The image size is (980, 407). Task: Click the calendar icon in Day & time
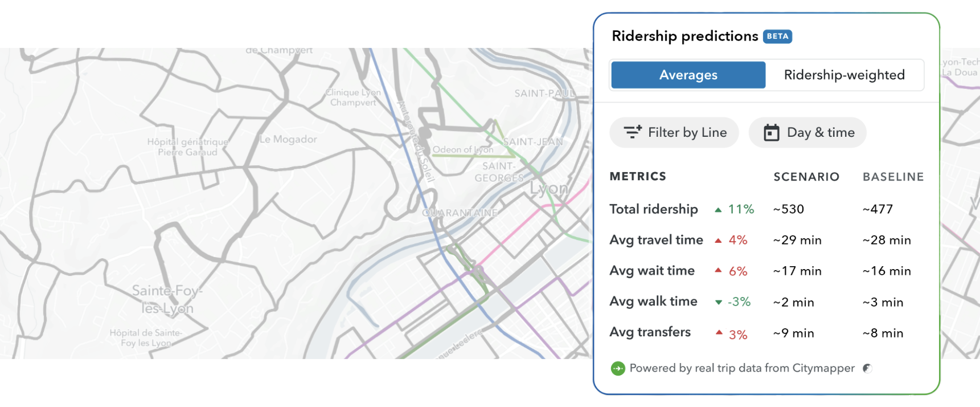tap(772, 132)
